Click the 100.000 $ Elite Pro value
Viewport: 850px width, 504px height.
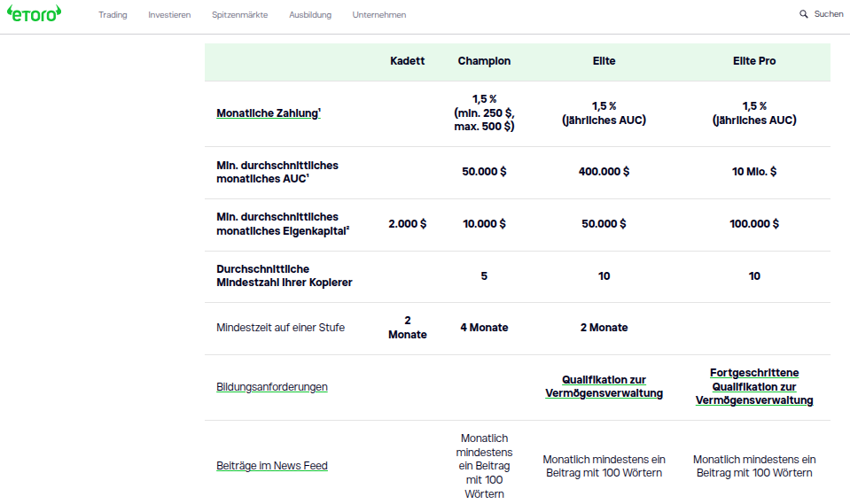pos(754,223)
